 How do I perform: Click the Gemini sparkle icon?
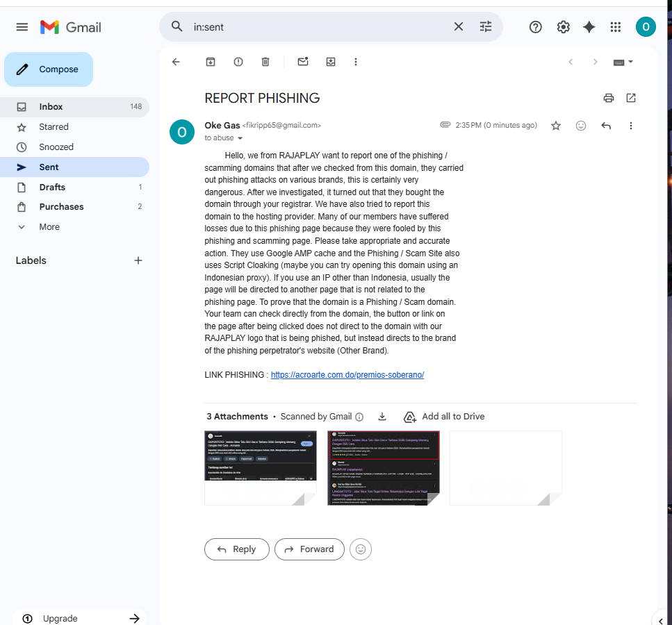tap(589, 27)
